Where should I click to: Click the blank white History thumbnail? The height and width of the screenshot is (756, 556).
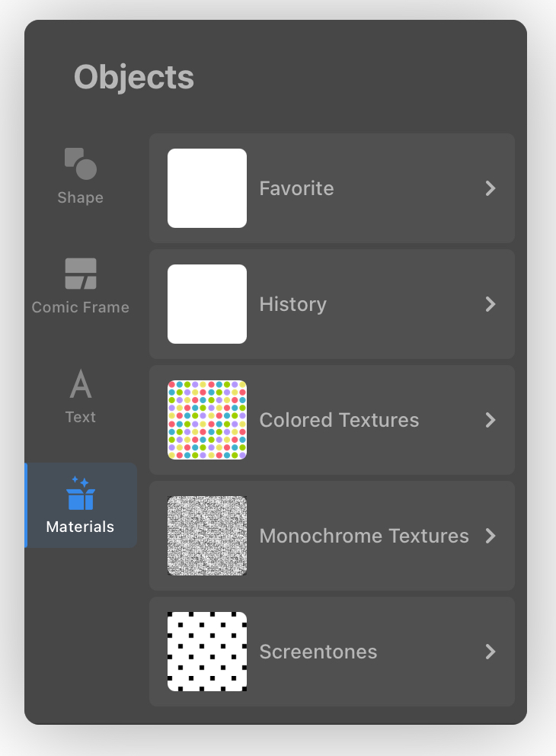coord(207,304)
